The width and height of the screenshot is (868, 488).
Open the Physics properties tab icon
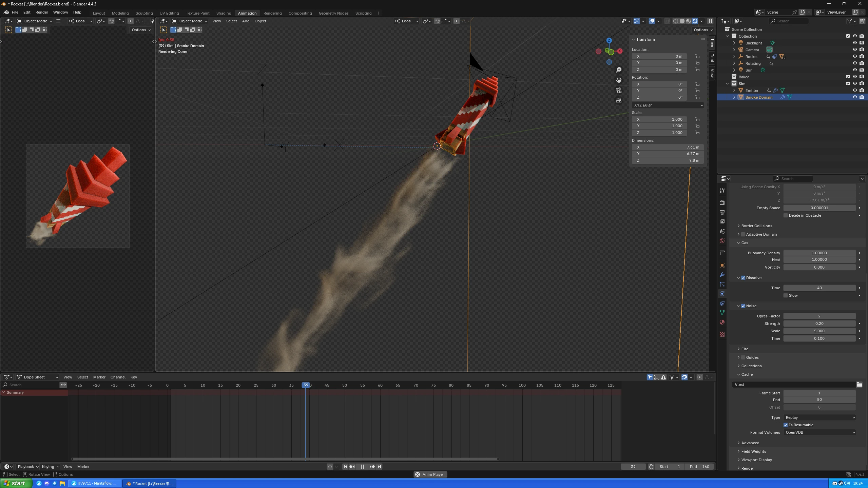pyautogui.click(x=722, y=294)
